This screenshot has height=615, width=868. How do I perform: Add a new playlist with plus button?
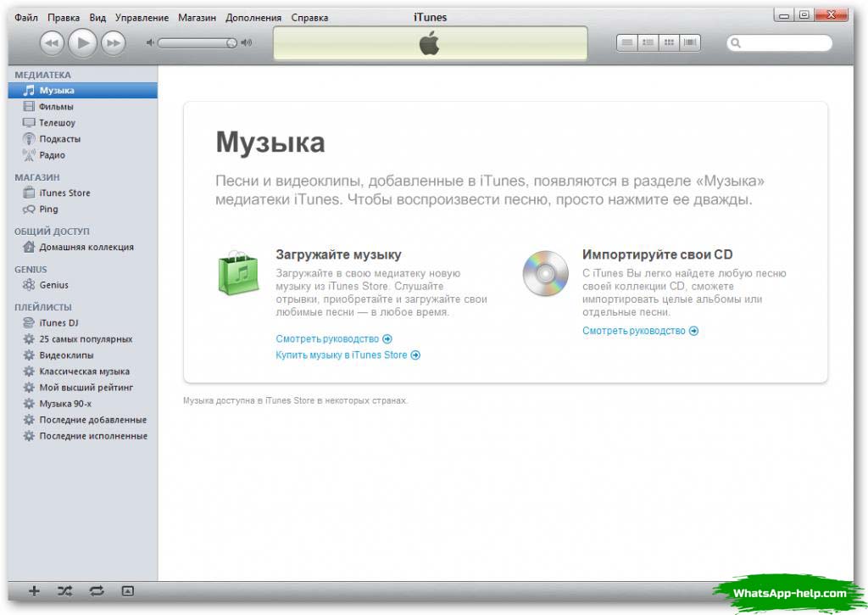tap(34, 591)
